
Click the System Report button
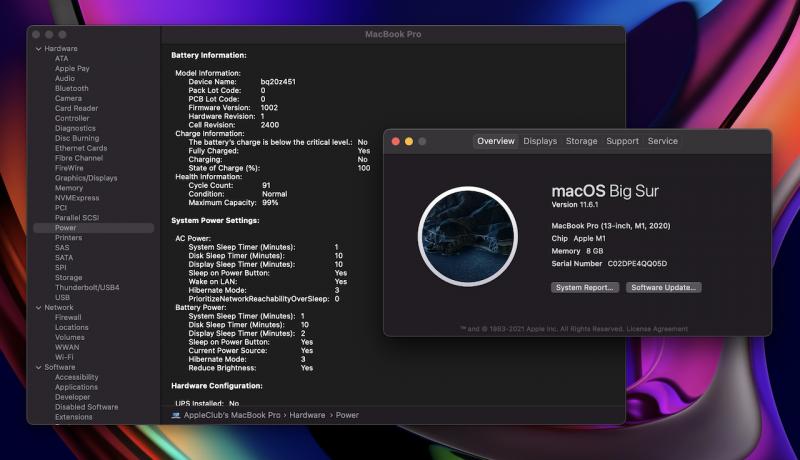click(585, 288)
